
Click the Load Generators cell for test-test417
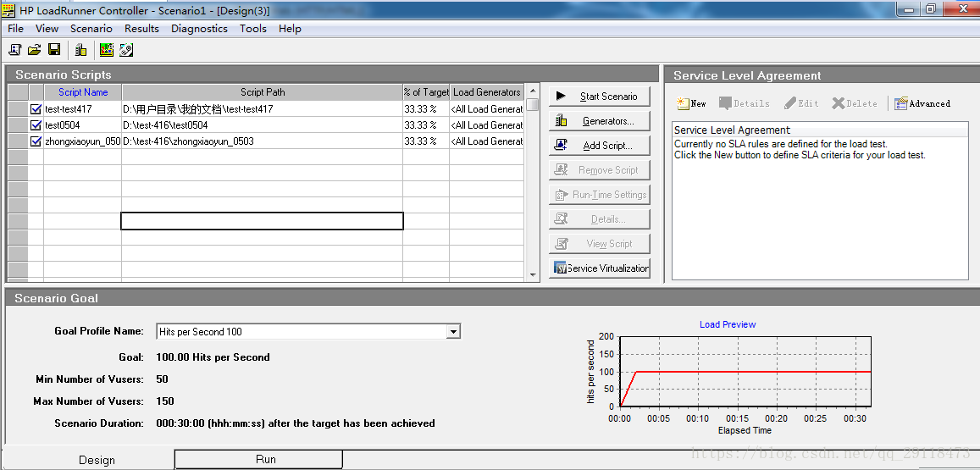(487, 108)
